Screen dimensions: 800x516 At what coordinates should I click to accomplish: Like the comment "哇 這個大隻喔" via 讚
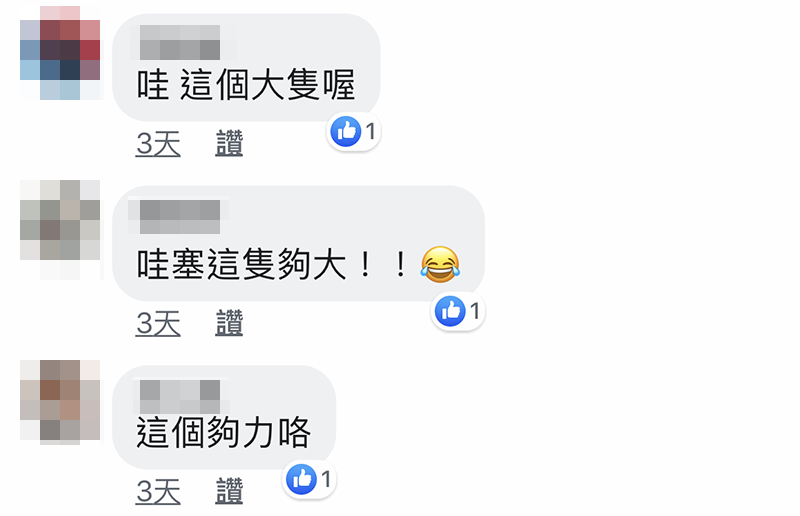click(229, 143)
